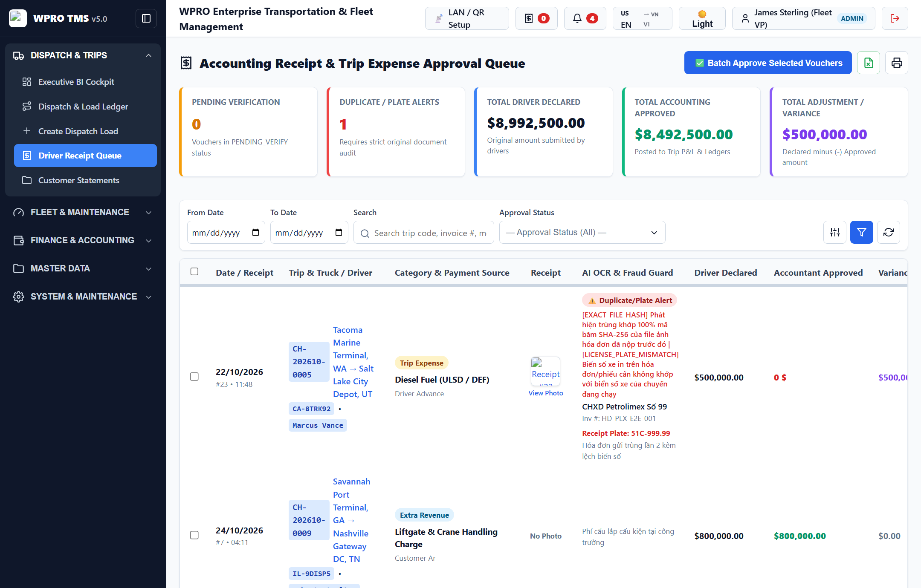Switch the Light theme toggle
Screen dimensions: 921x588
click(702, 18)
